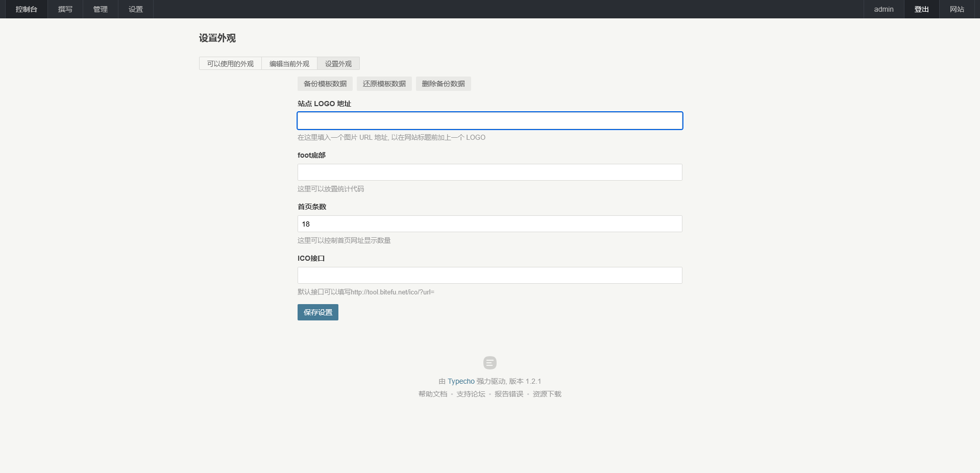The width and height of the screenshot is (980, 473).
Task: Select the 设置外观 tab
Action: tap(338, 64)
